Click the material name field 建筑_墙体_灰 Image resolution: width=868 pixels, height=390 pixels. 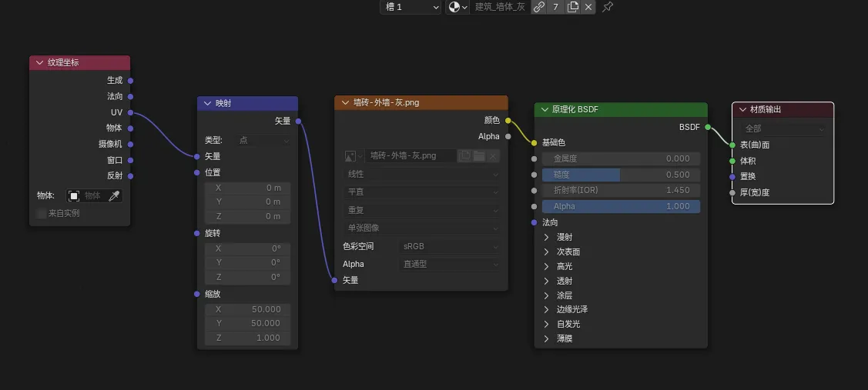tap(499, 7)
